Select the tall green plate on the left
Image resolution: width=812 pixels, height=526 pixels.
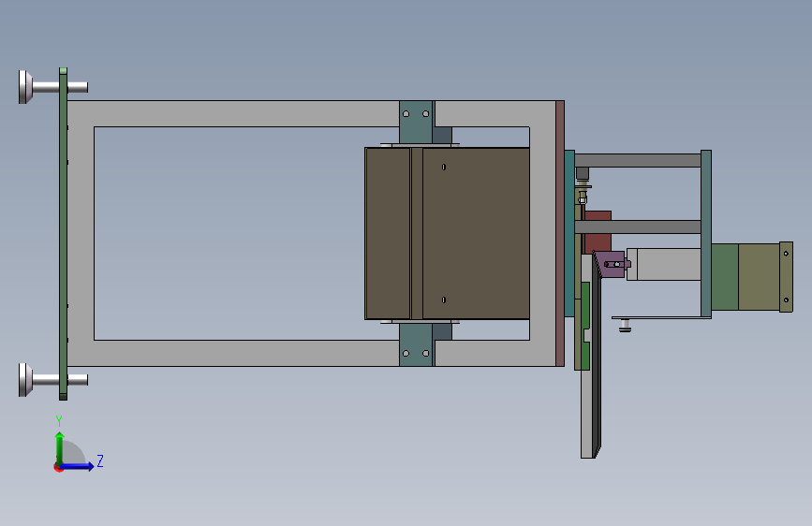point(63,234)
